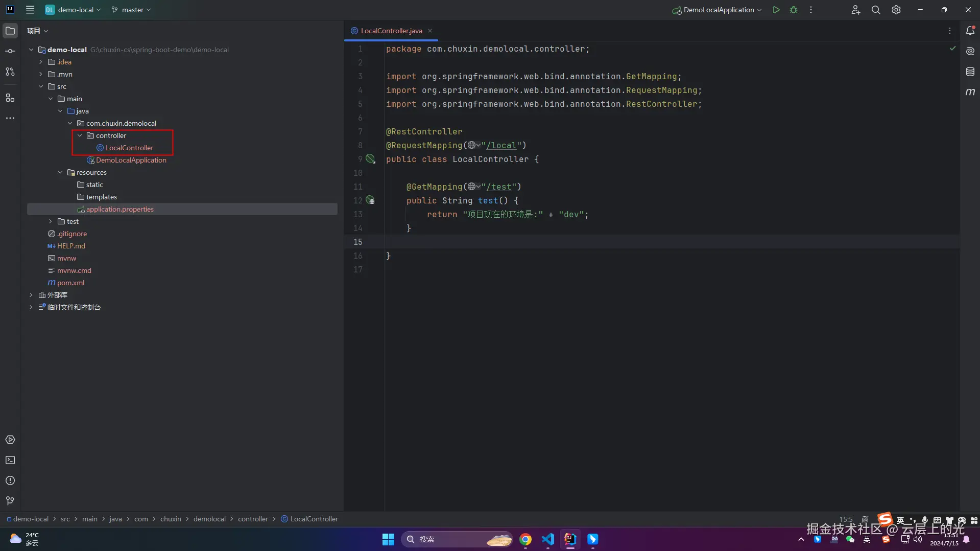Image resolution: width=980 pixels, height=551 pixels.
Task: Open the Structure tool window
Action: 10,98
